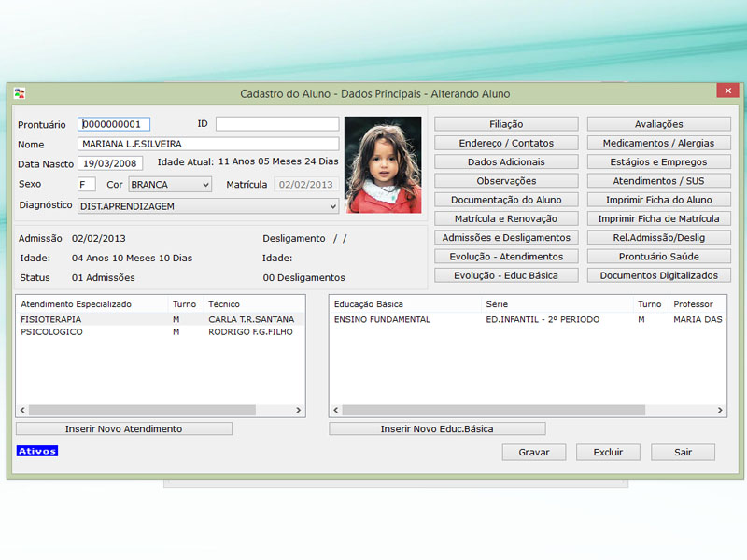Click the Prontuário number field
Screen dimensions: 747x560
point(114,124)
